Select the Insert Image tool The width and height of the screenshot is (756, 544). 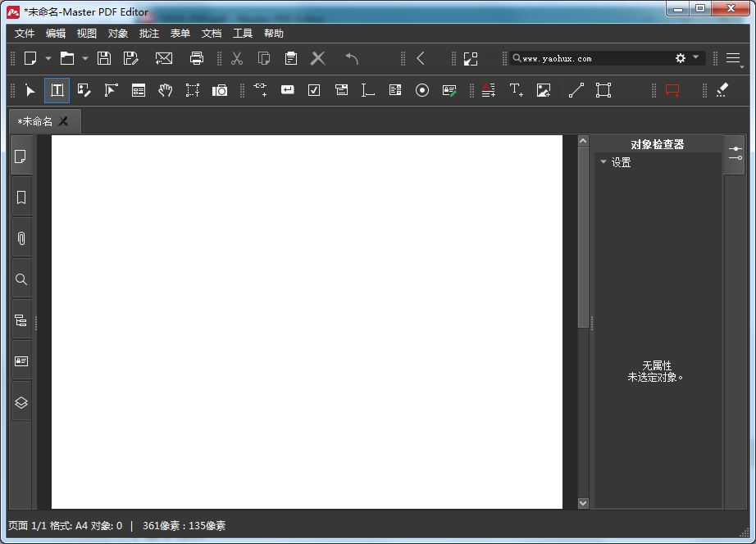point(543,90)
